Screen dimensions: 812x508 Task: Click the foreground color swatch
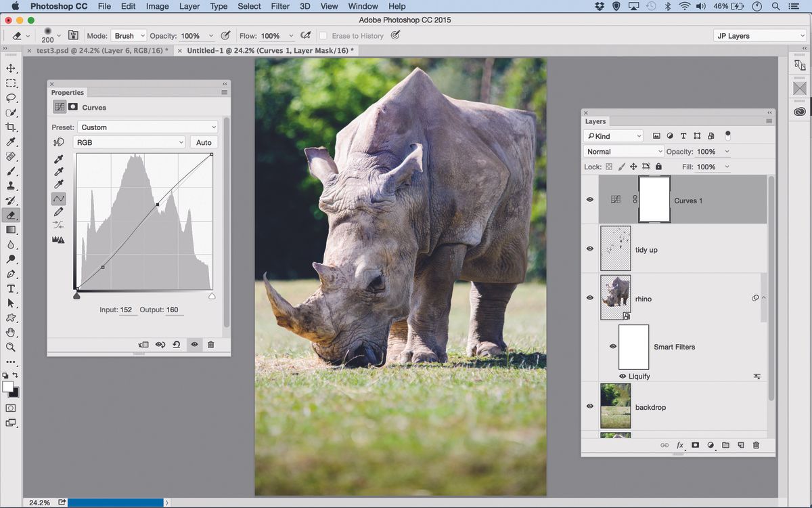click(x=7, y=387)
